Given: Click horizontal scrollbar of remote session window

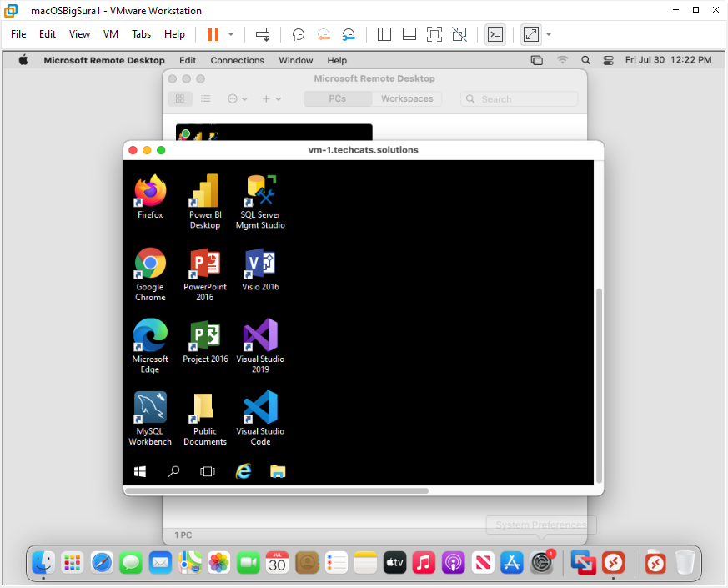Looking at the screenshot, I should 277,490.
